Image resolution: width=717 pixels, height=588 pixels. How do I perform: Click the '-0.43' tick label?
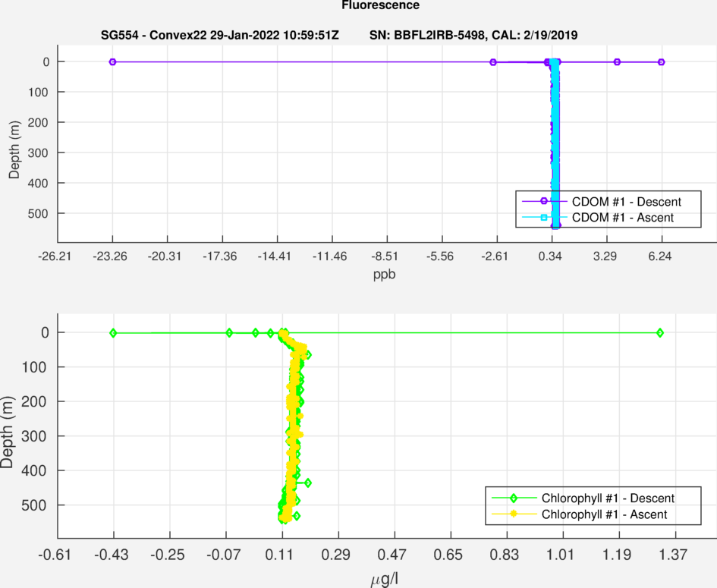(112, 555)
